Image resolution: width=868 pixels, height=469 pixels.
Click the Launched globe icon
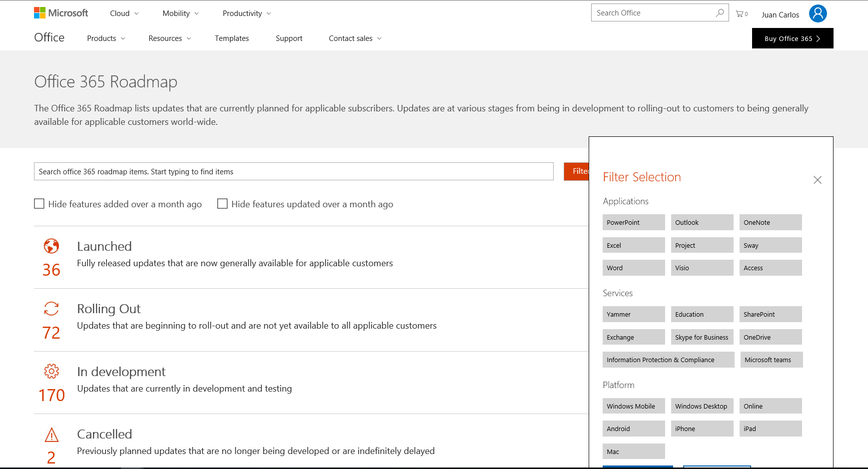(x=50, y=246)
